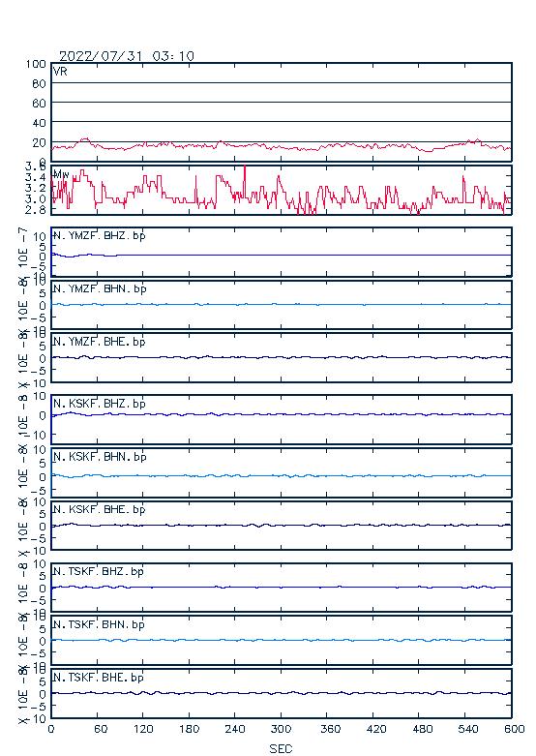Click the Mw panel label
This screenshot has width=536, height=756.
click(x=61, y=174)
